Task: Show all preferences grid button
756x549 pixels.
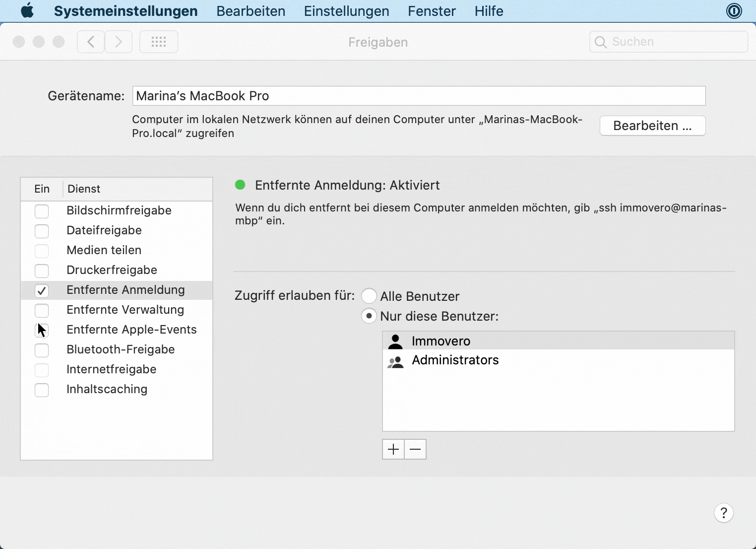Action: click(159, 42)
